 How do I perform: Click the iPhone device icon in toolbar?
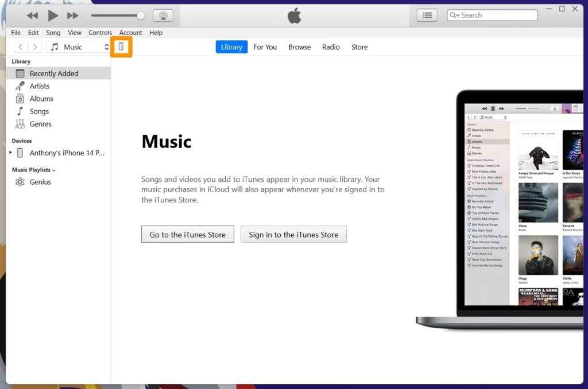pos(121,47)
